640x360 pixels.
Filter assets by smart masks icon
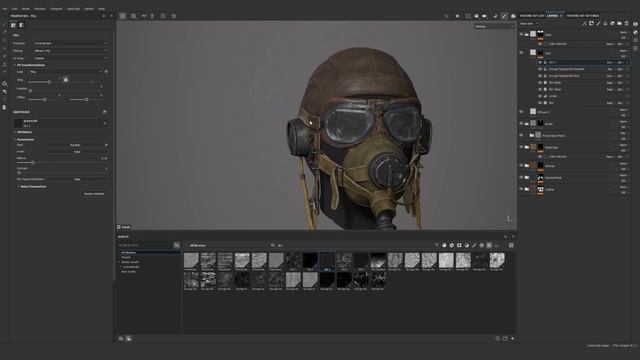click(459, 245)
